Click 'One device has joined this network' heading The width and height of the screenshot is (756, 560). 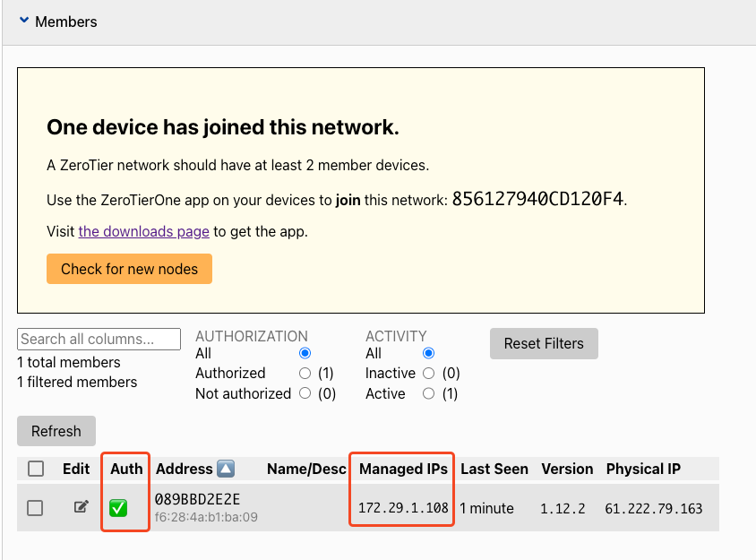223,127
